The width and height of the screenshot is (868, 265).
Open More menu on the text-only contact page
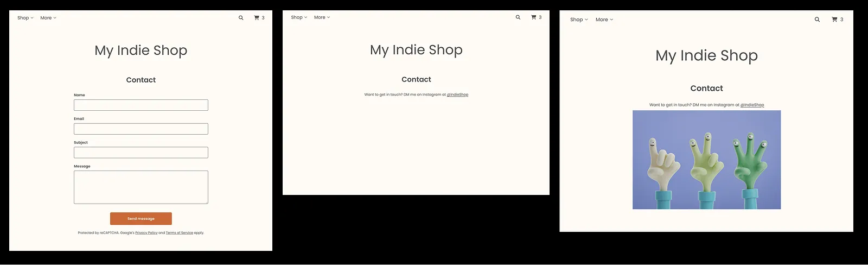click(x=322, y=17)
